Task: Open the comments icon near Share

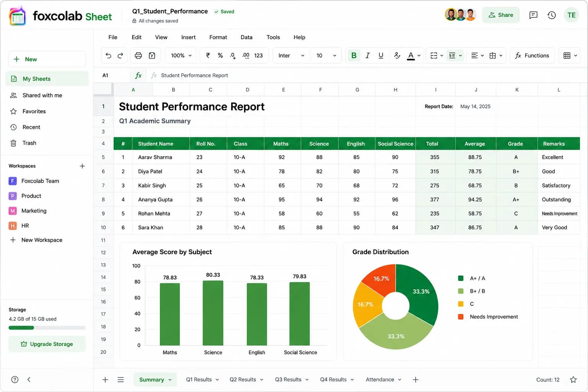Action: [x=533, y=15]
